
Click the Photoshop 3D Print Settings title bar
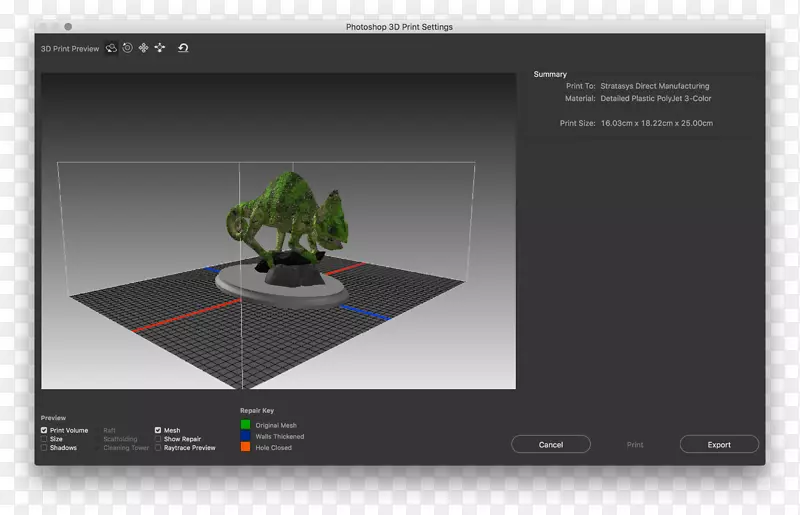(x=399, y=27)
